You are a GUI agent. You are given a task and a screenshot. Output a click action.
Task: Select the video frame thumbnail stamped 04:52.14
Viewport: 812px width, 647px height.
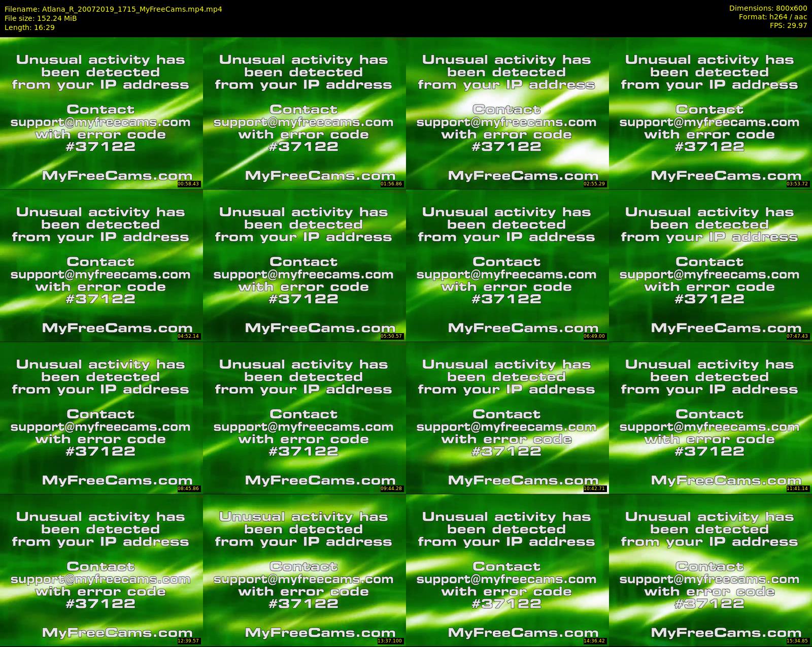pyautogui.click(x=101, y=265)
